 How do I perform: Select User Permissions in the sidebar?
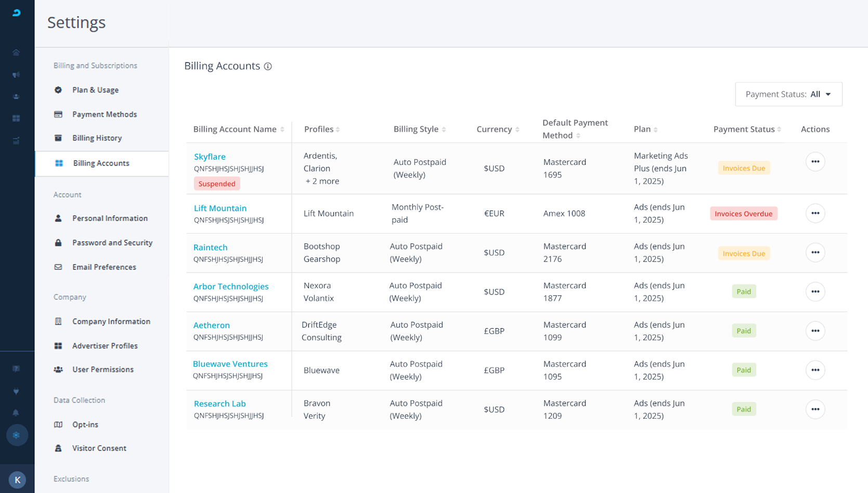pyautogui.click(x=103, y=370)
